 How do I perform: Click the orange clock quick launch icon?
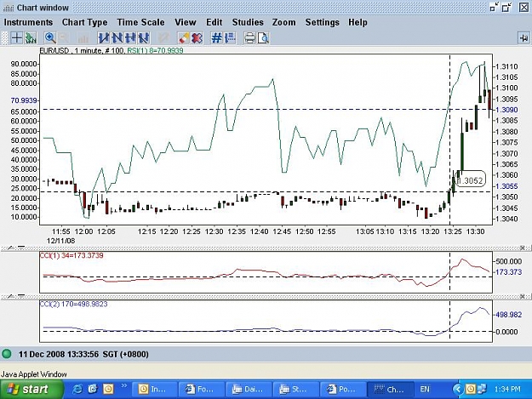click(108, 389)
